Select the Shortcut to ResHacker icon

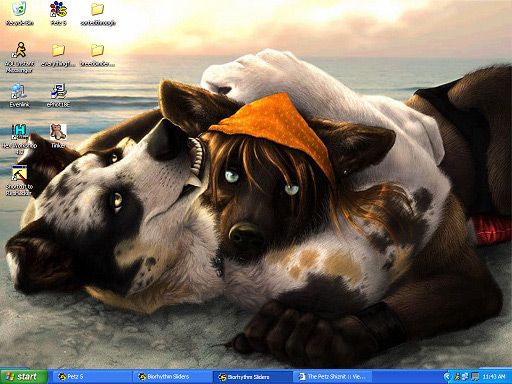[x=19, y=180]
